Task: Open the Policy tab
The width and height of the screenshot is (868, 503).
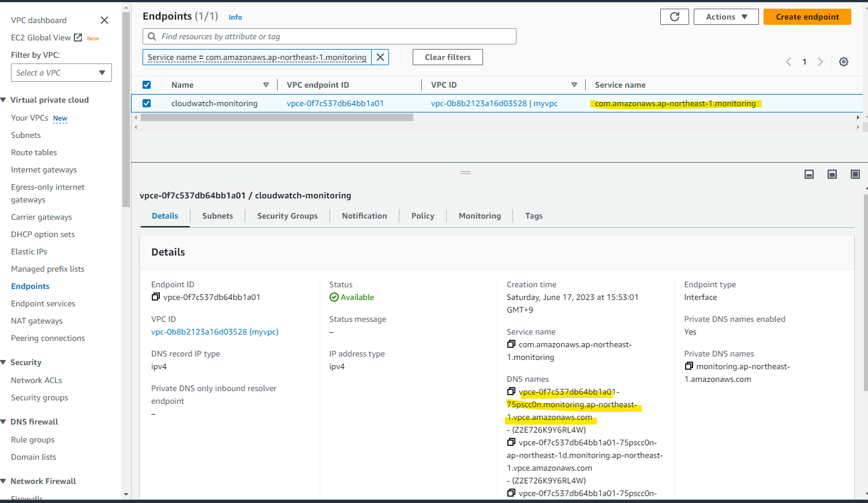Action: 423,216
